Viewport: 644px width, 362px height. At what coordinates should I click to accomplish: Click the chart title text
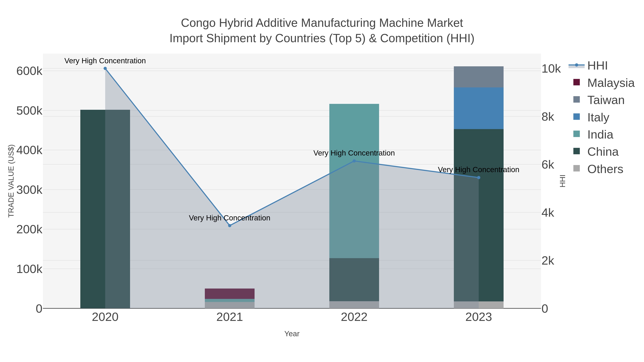click(x=322, y=30)
